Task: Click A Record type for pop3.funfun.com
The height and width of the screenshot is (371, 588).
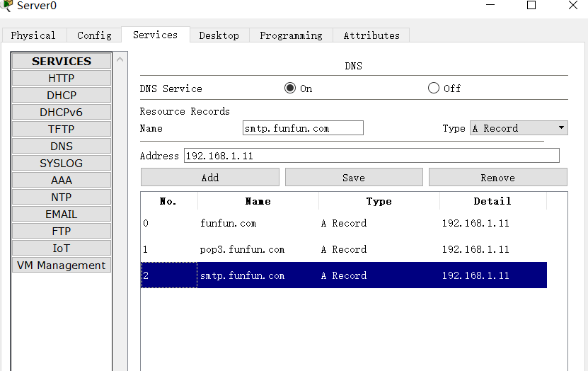Action: [344, 249]
